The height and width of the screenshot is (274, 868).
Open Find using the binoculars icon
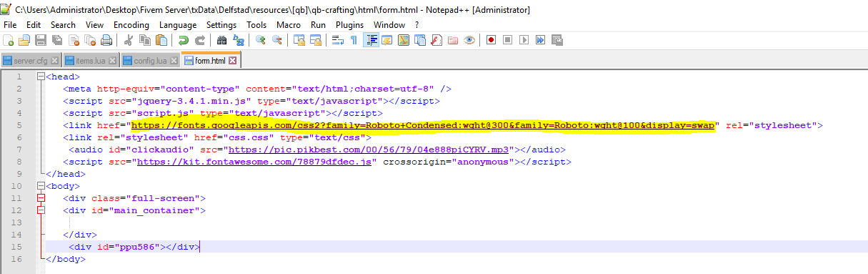pyautogui.click(x=221, y=39)
